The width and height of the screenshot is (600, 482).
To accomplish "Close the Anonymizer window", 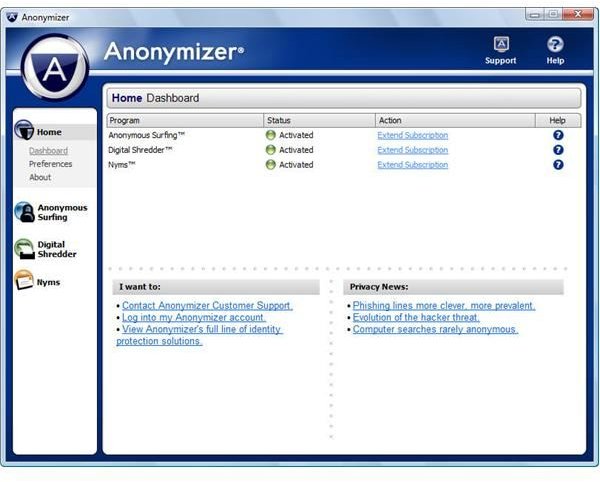I will click(x=578, y=15).
